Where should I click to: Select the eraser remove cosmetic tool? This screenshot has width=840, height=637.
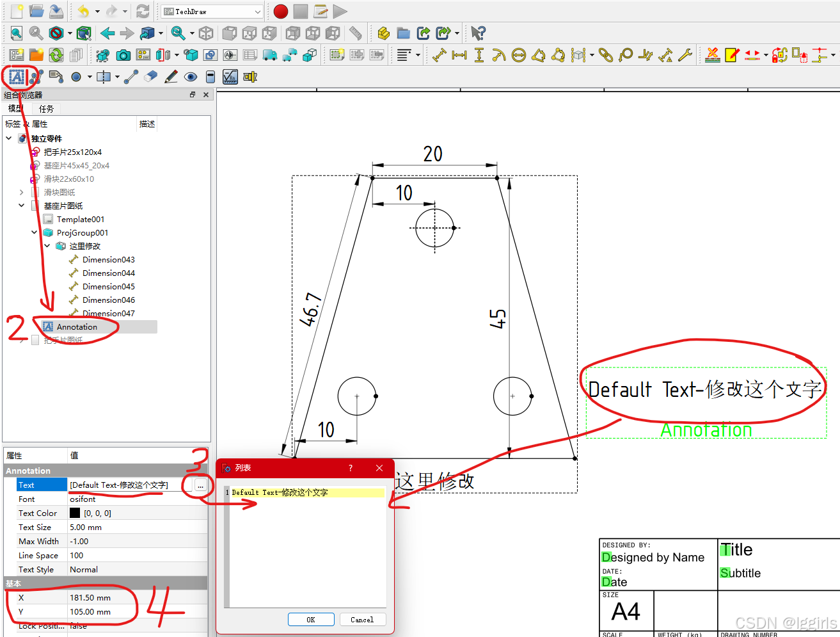click(150, 77)
